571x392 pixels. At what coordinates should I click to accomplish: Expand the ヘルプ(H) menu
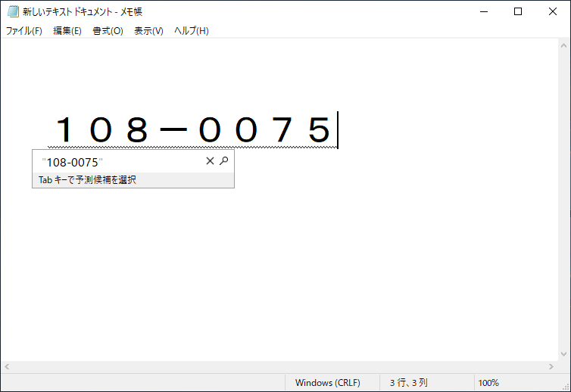coord(191,31)
